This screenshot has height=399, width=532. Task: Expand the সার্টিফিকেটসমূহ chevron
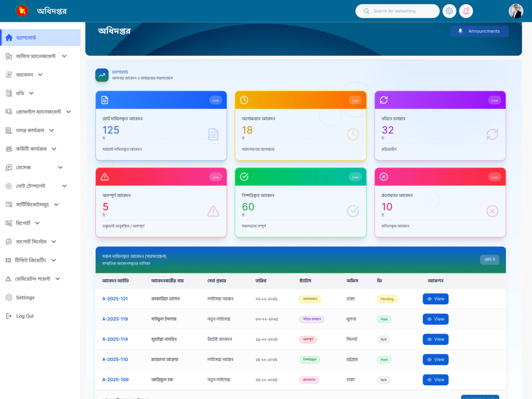point(56,205)
